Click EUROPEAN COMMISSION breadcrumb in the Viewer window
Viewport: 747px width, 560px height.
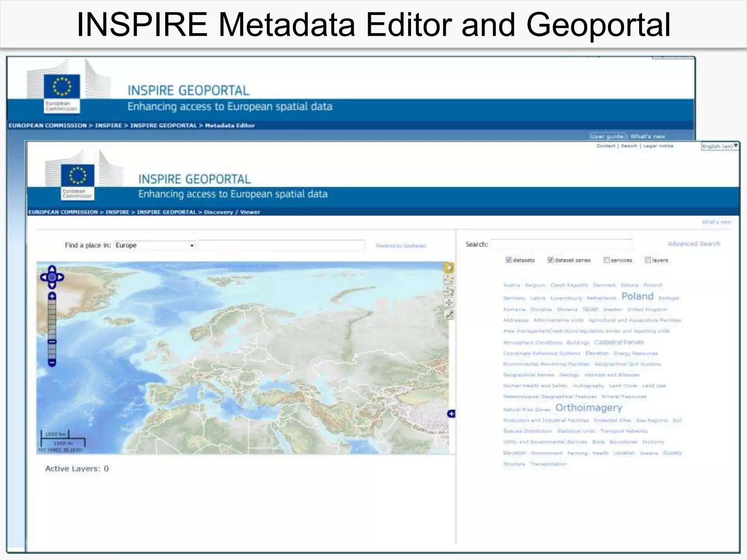pos(63,212)
